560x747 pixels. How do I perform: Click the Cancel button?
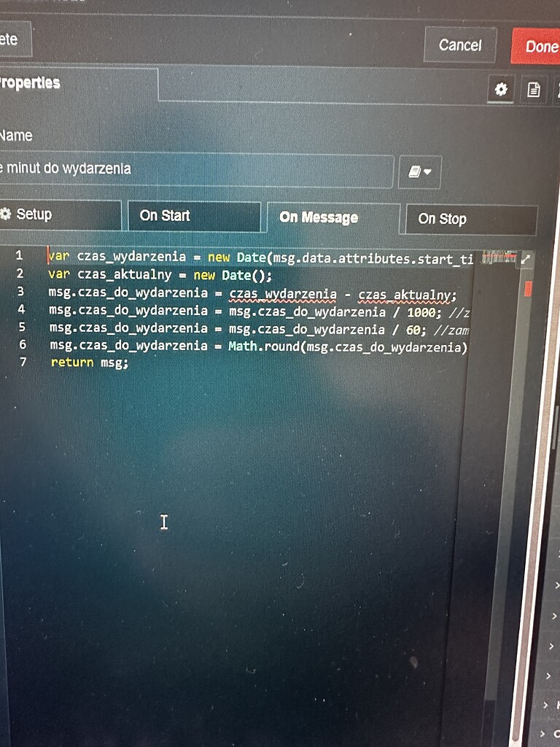tap(460, 44)
